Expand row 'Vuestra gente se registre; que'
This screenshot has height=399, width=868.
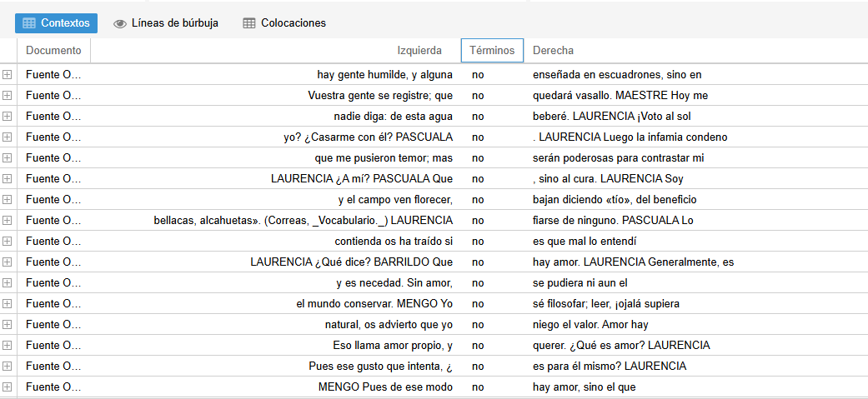pyautogui.click(x=7, y=96)
